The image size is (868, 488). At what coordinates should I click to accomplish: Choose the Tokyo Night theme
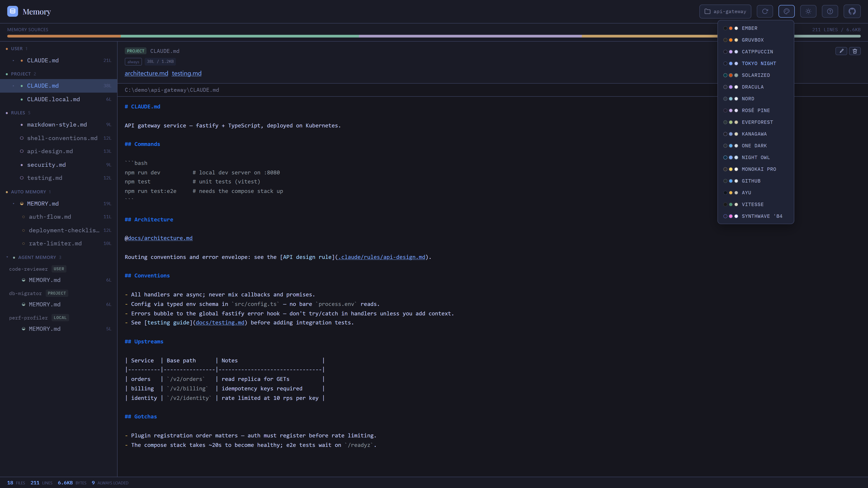(x=756, y=64)
